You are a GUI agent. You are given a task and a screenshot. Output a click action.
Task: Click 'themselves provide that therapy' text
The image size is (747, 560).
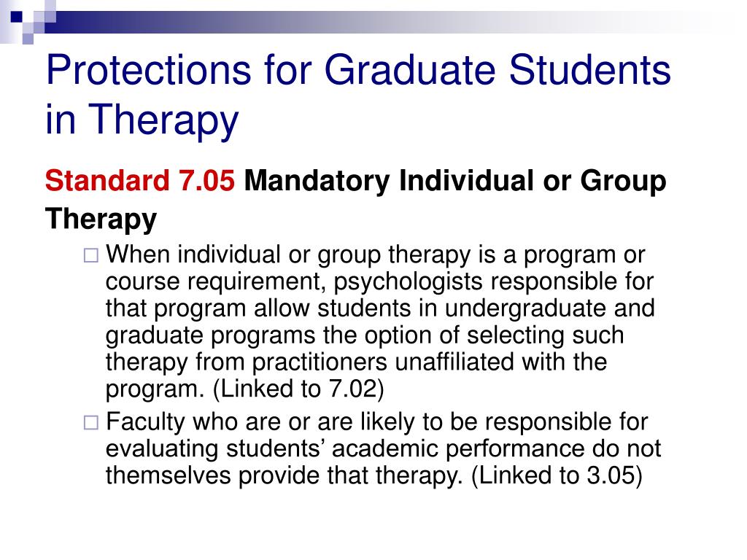285,476
